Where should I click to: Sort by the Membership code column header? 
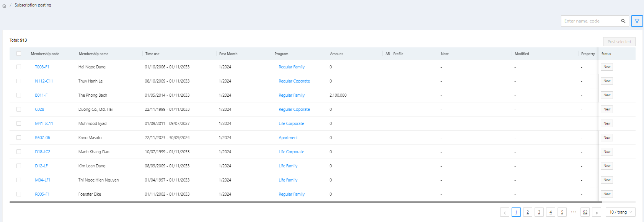click(45, 54)
